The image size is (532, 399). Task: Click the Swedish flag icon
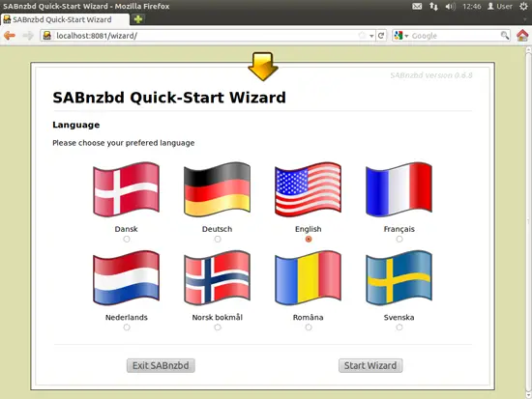[399, 277]
